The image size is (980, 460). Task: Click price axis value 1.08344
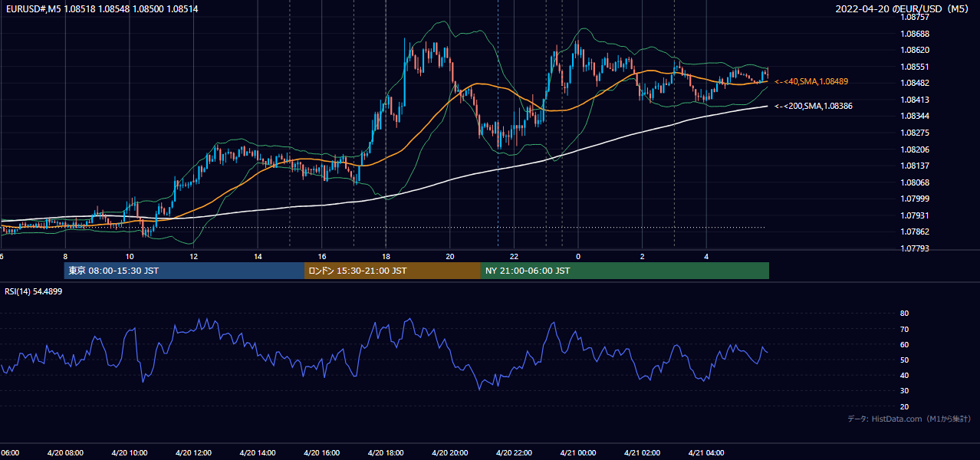[x=915, y=116]
